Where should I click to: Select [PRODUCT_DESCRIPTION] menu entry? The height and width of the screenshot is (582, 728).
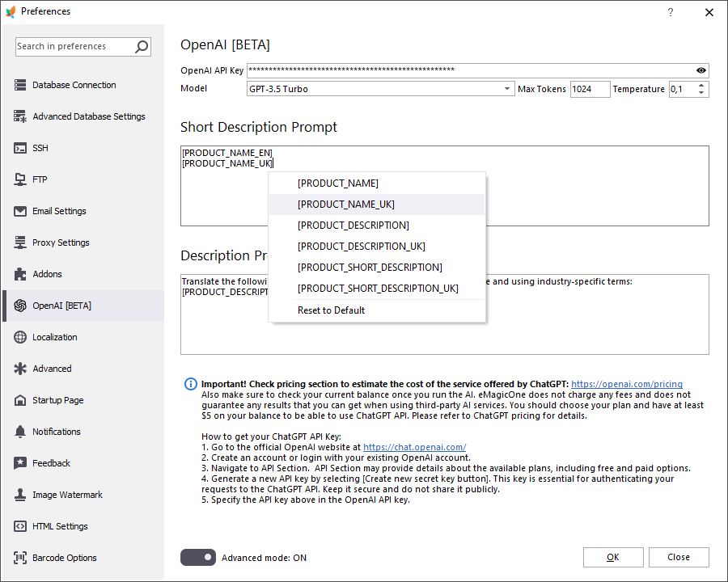pyautogui.click(x=377, y=225)
